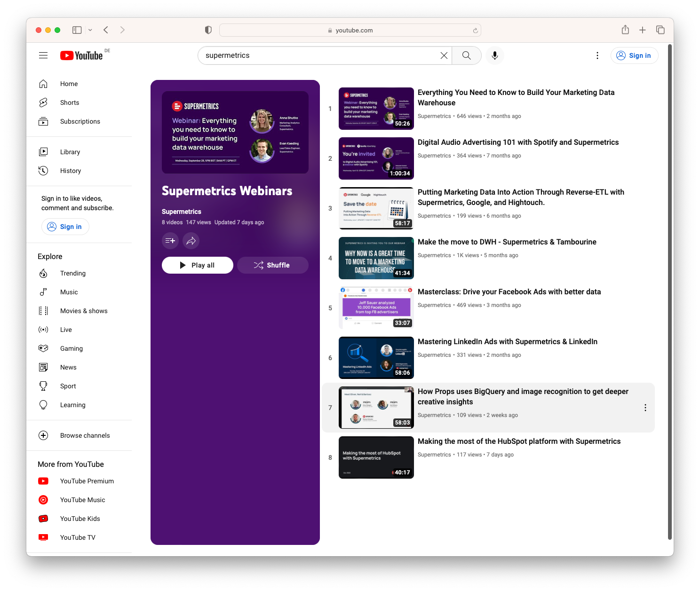Click Sign in at top right
The width and height of the screenshot is (700, 591).
click(x=634, y=55)
